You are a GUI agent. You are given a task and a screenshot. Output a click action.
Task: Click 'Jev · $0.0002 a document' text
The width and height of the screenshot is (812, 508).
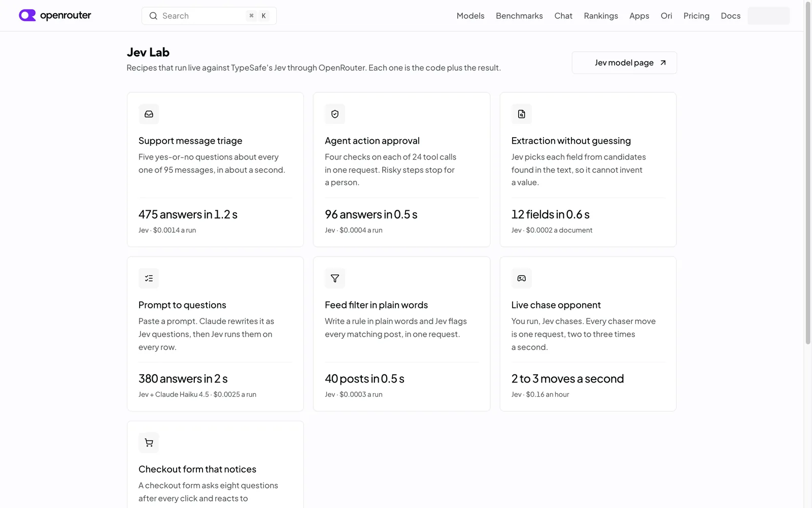pyautogui.click(x=552, y=230)
